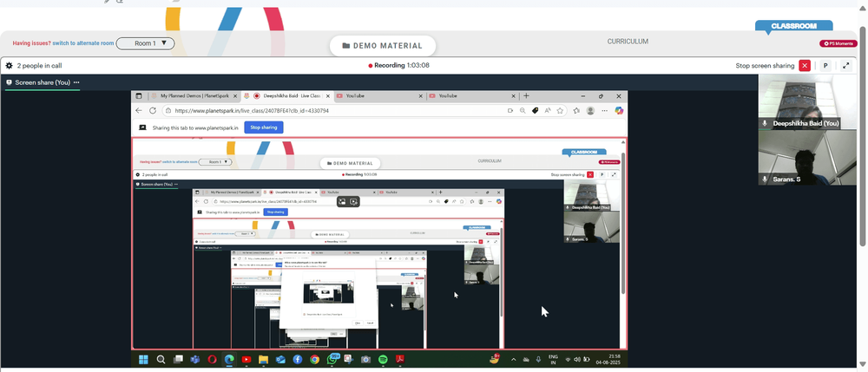The width and height of the screenshot is (868, 372).
Task: Click the Edge icon in the shared taskbar
Action: [x=228, y=359]
